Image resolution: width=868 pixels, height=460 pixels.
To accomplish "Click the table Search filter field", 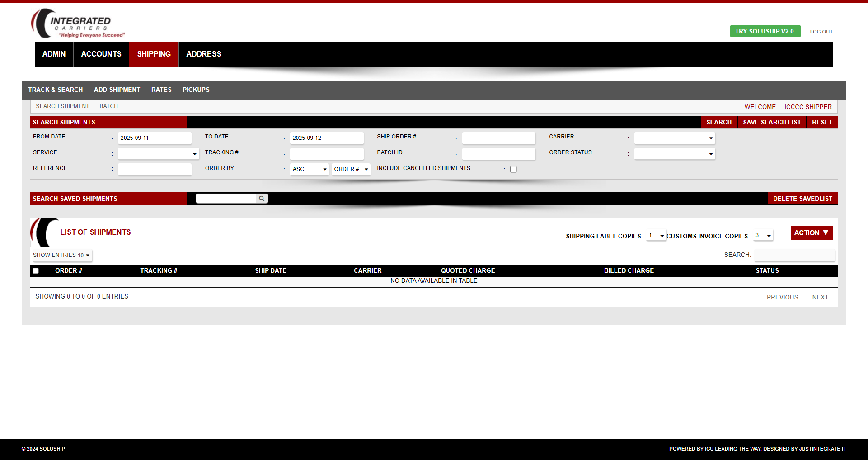I will pyautogui.click(x=794, y=255).
